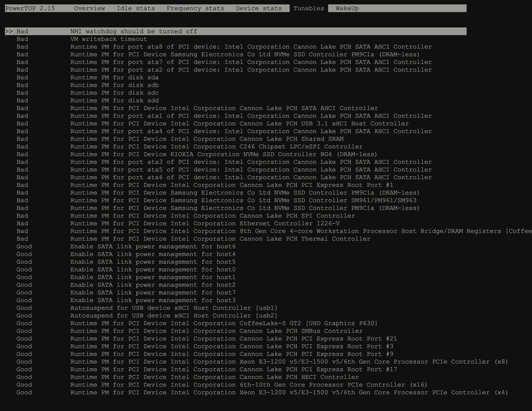Viewport: 532px width, 411px height.
Task: Select the Runtime PM row for port ata1
Action: point(224,116)
